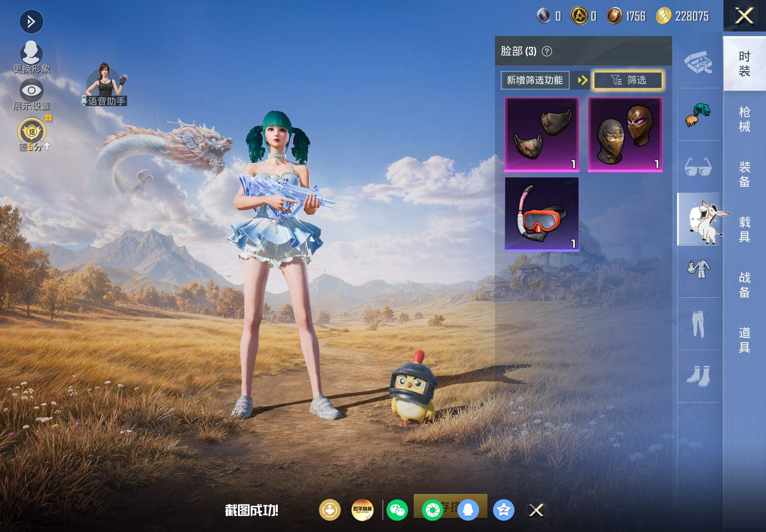Click the 截图成功! notification text
The width and height of the screenshot is (766, 532).
pos(252,510)
